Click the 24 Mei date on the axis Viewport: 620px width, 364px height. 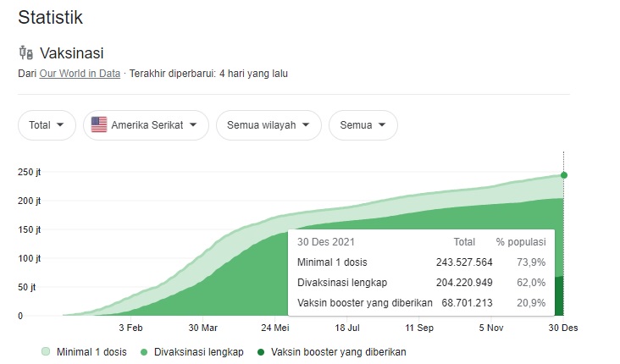click(x=275, y=328)
